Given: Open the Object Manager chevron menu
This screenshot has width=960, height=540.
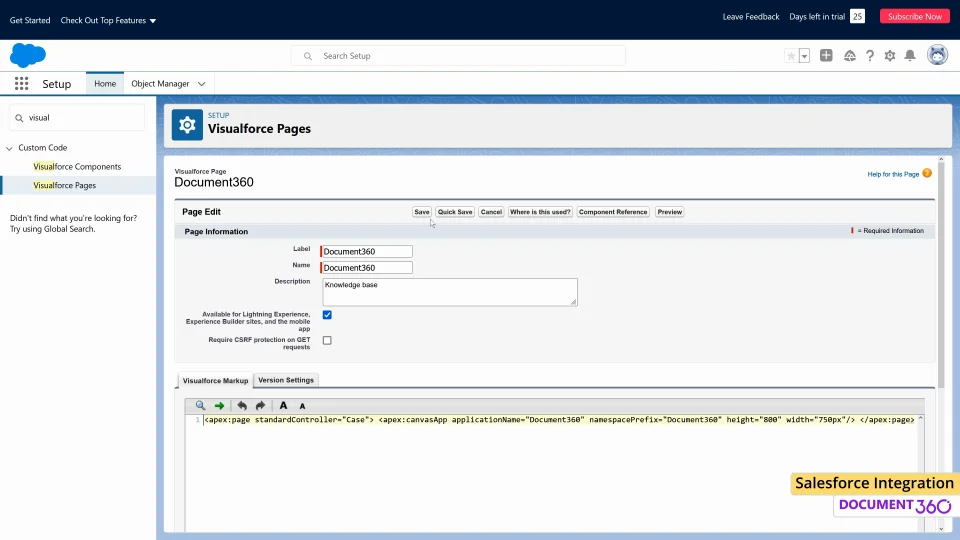Looking at the screenshot, I should [x=201, y=84].
